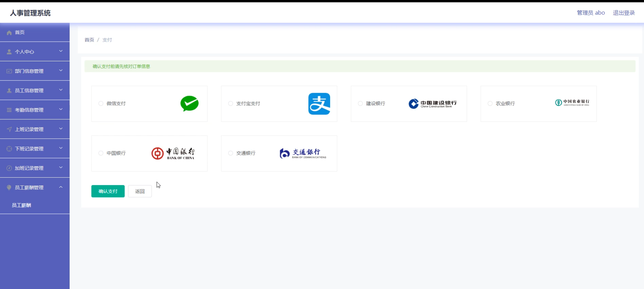Click the bulb icon beside 员工薪酬管理
The height and width of the screenshot is (289, 644).
point(9,187)
